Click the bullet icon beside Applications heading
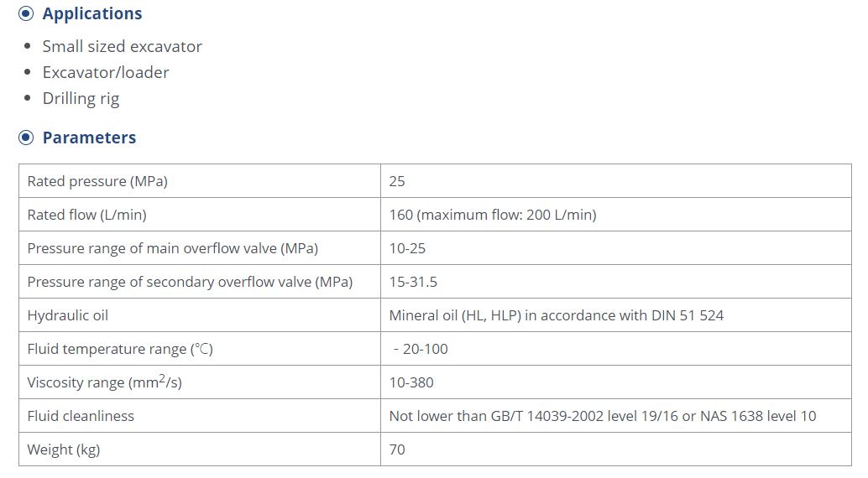This screenshot has width=868, height=478. pyautogui.click(x=26, y=13)
